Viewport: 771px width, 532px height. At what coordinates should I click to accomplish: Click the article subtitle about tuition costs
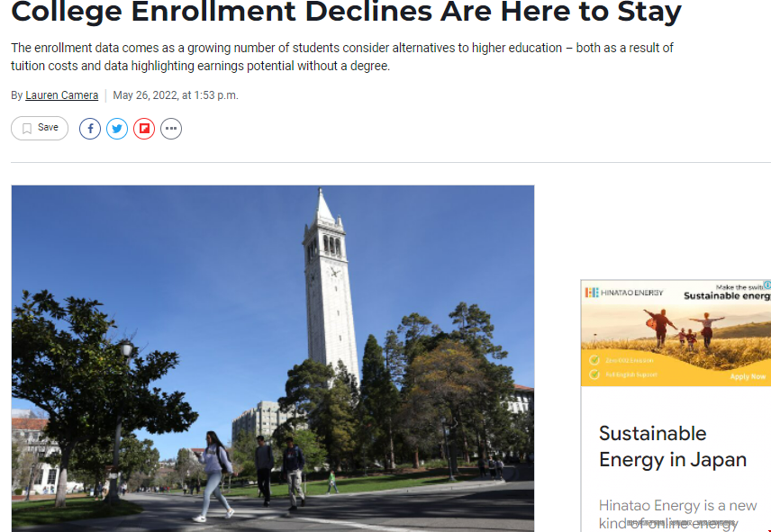click(342, 57)
